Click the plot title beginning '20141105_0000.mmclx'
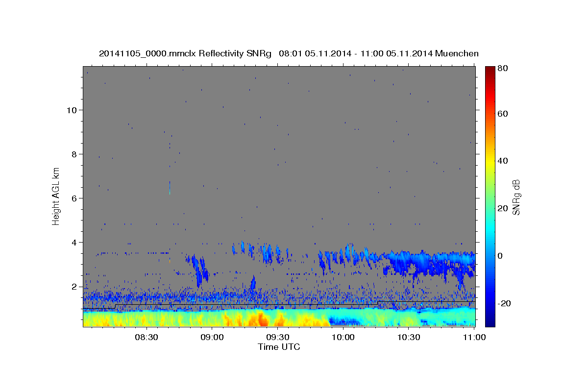Image resolution: width=588 pixels, height=392 pixels. 289,53
